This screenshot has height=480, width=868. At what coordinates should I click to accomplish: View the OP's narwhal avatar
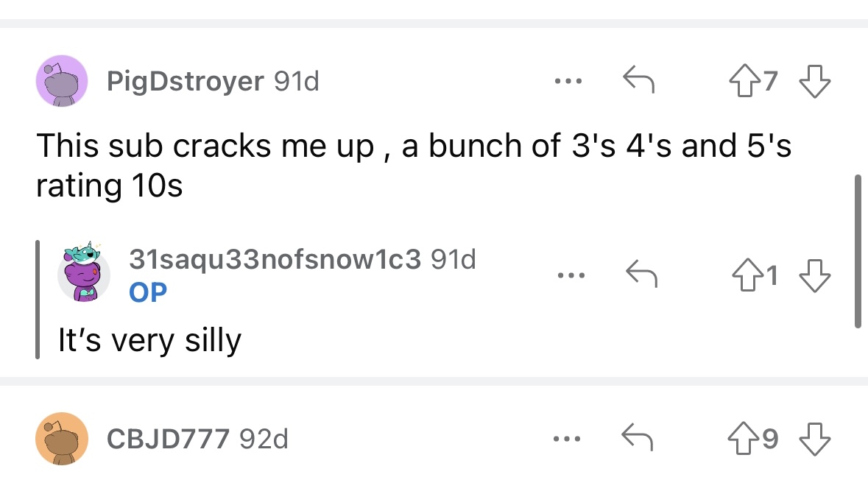click(x=83, y=273)
